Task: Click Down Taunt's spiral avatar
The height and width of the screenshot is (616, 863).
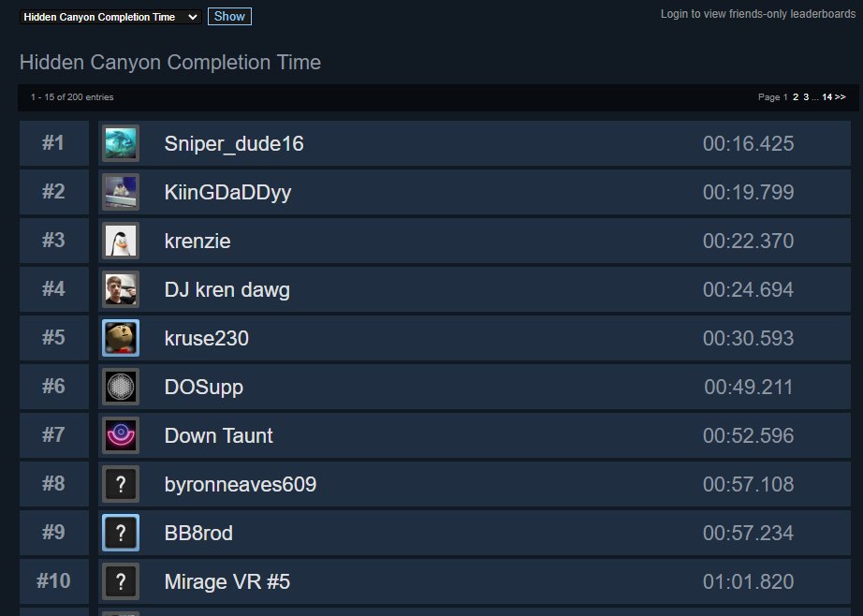Action: [121, 435]
